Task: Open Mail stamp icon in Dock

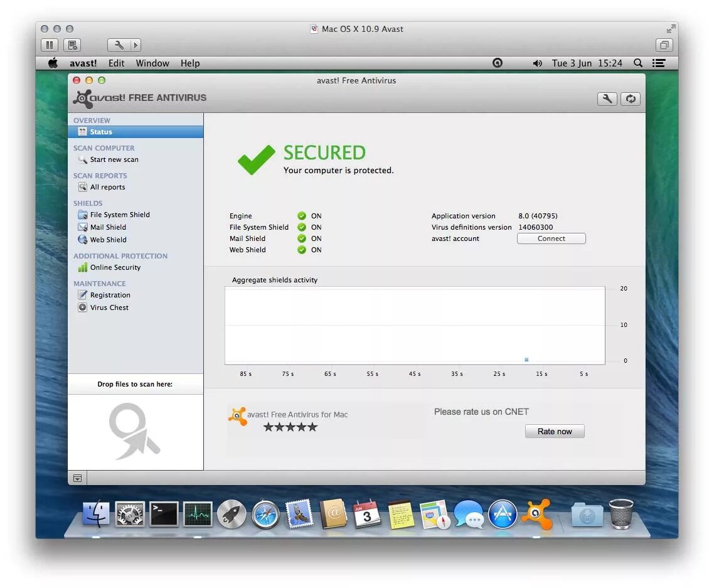Action: 299,514
